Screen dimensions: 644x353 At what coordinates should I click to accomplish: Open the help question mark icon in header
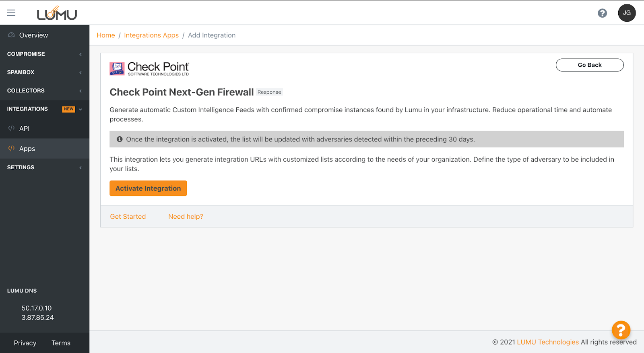pos(602,13)
